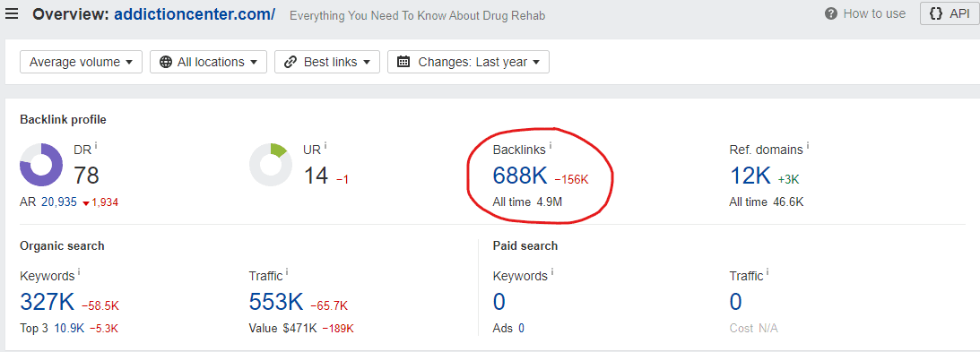Click the info icon next to paid Traffic
980x352 pixels.
[768, 273]
